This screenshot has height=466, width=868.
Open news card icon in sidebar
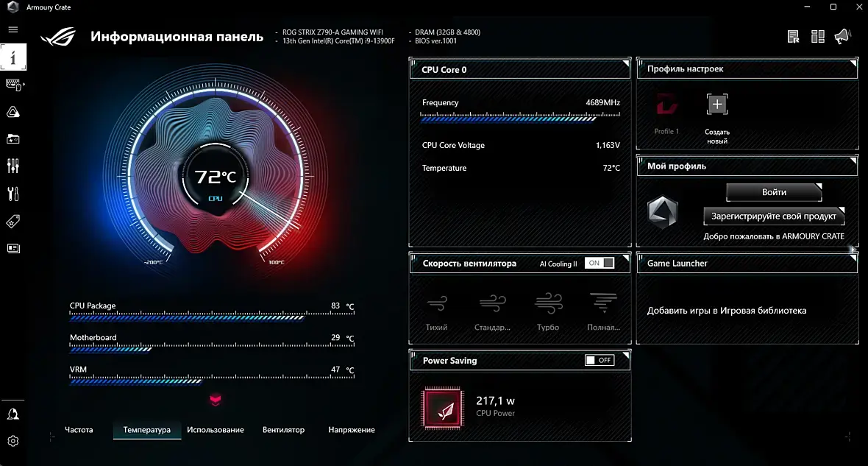click(13, 248)
